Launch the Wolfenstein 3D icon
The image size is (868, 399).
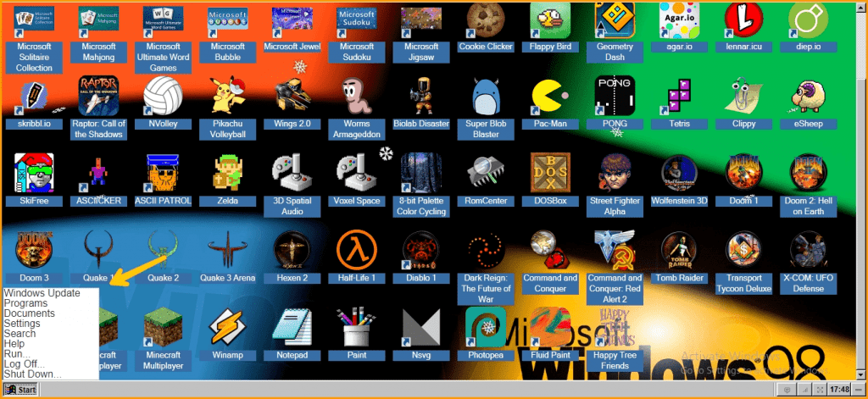pyautogui.click(x=679, y=173)
